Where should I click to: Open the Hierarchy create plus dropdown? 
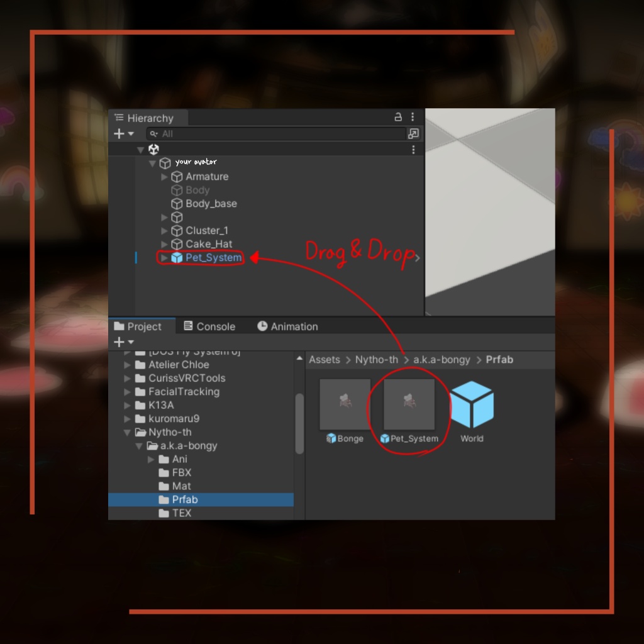124,134
